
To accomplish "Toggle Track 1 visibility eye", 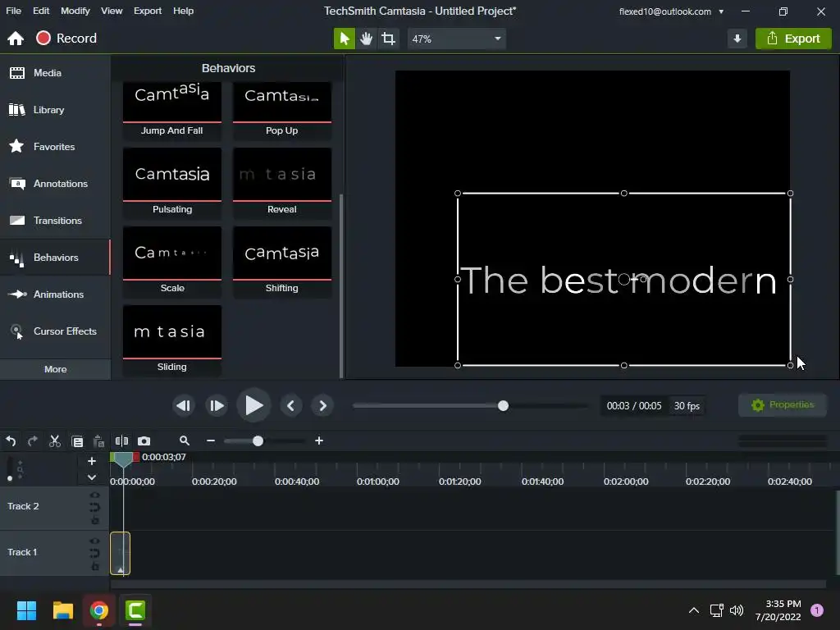I will click(x=95, y=541).
